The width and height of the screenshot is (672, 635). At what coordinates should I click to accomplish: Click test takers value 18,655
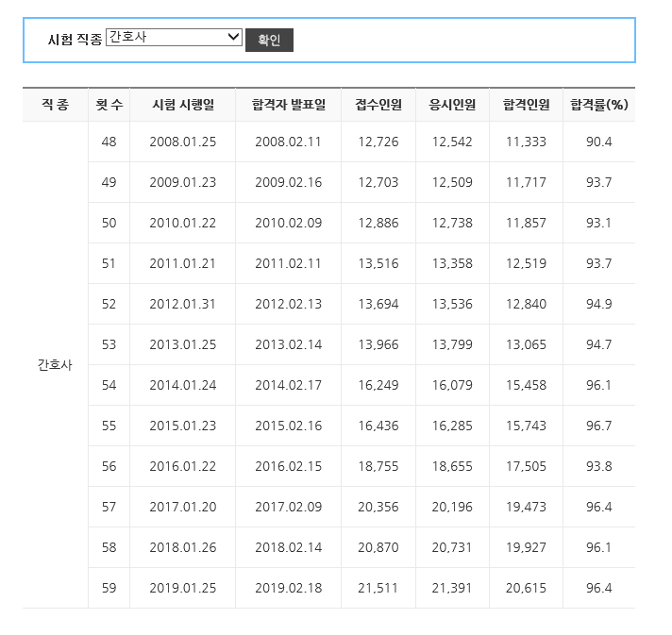(x=452, y=467)
